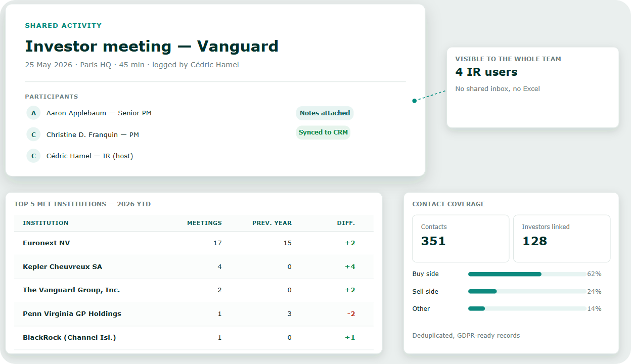631x364 pixels.
Task: Click Cédric Hamel's avatar circle
Action: [33, 156]
